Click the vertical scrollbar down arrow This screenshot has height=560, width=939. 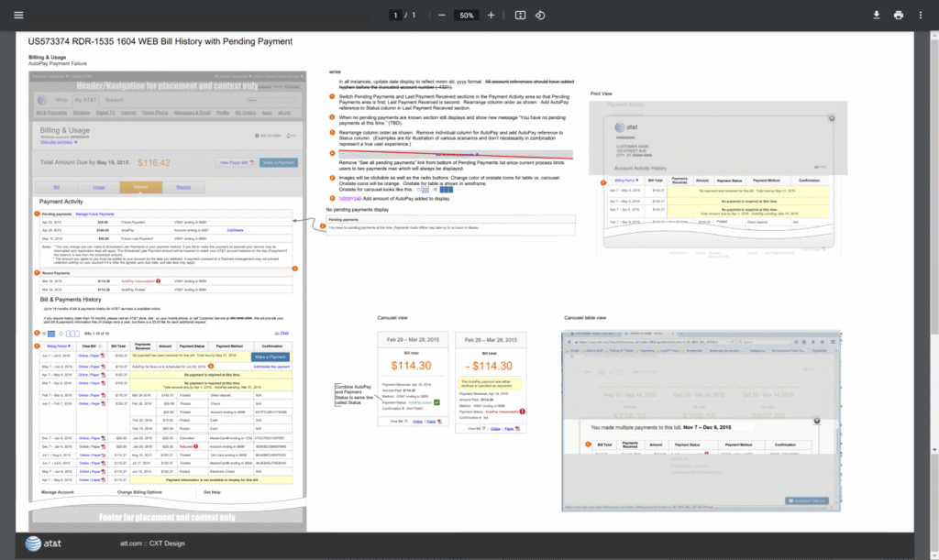934,450
